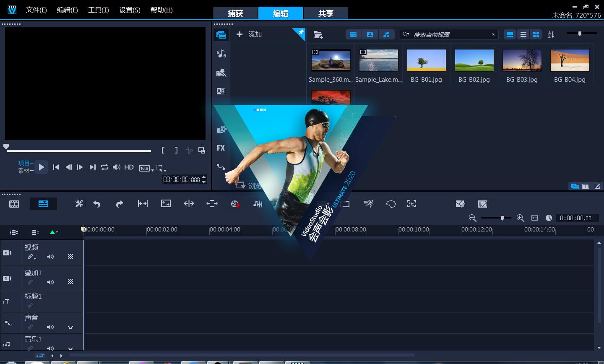The width and height of the screenshot is (604, 364).
Task: Mute the 视频 track audio
Action: point(50,257)
